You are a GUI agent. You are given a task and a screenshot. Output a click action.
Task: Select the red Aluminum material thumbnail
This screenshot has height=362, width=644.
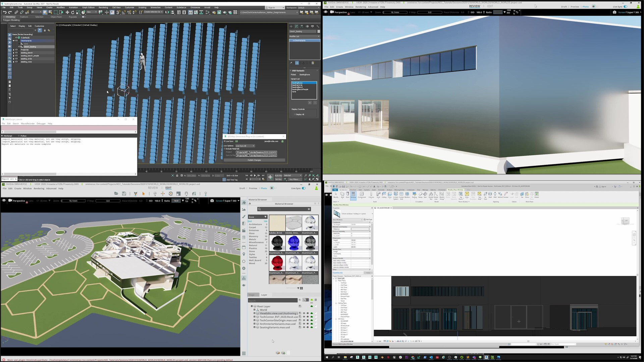(x=277, y=263)
